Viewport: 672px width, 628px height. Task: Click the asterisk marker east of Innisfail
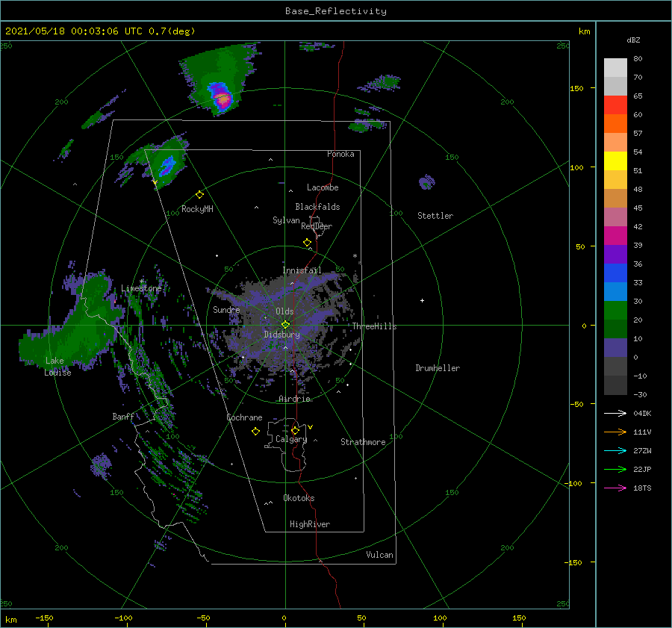[x=355, y=256]
